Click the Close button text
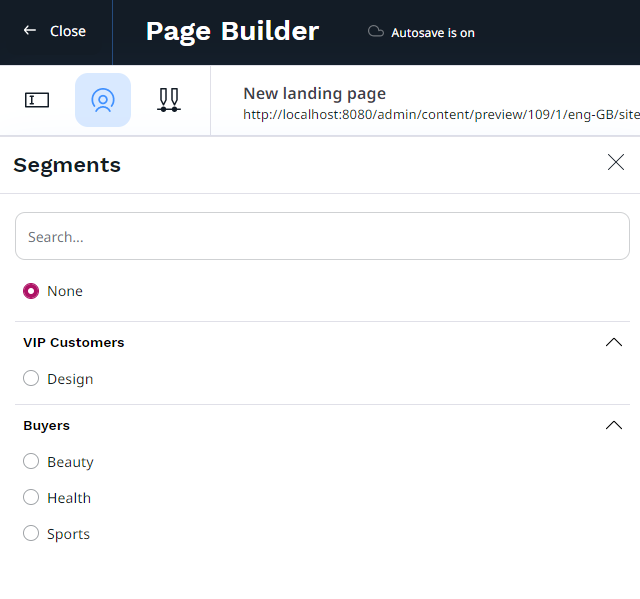Viewport: 640px width, 599px height. point(68,31)
